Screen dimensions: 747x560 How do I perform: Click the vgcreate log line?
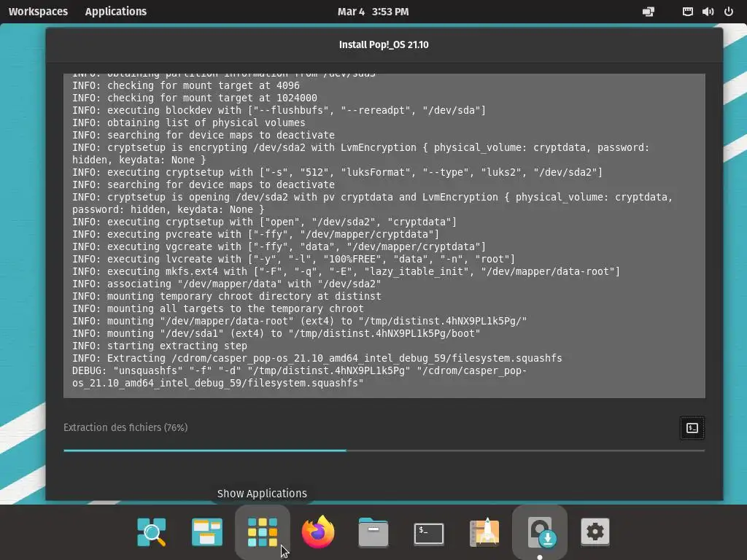[x=279, y=246]
